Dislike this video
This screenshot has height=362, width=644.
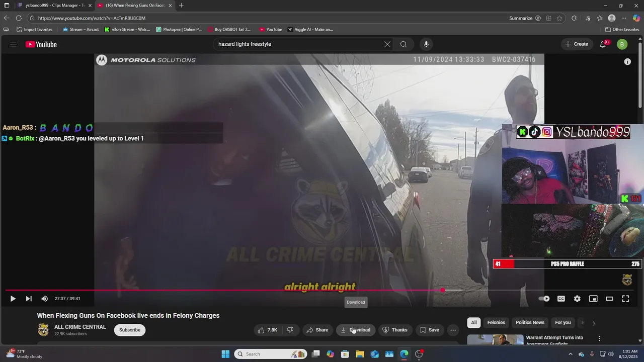pos(290,330)
